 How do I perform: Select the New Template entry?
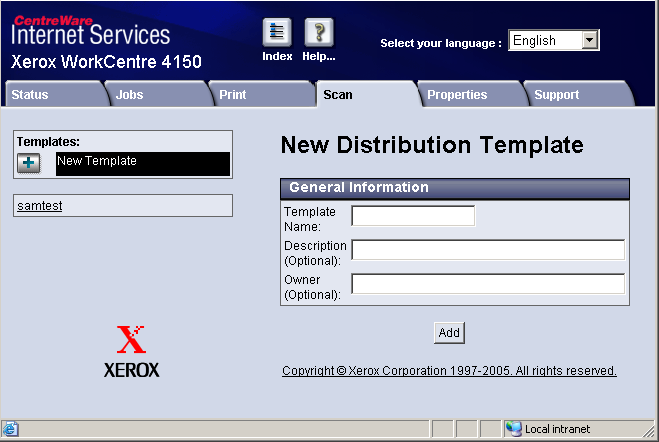click(143, 164)
